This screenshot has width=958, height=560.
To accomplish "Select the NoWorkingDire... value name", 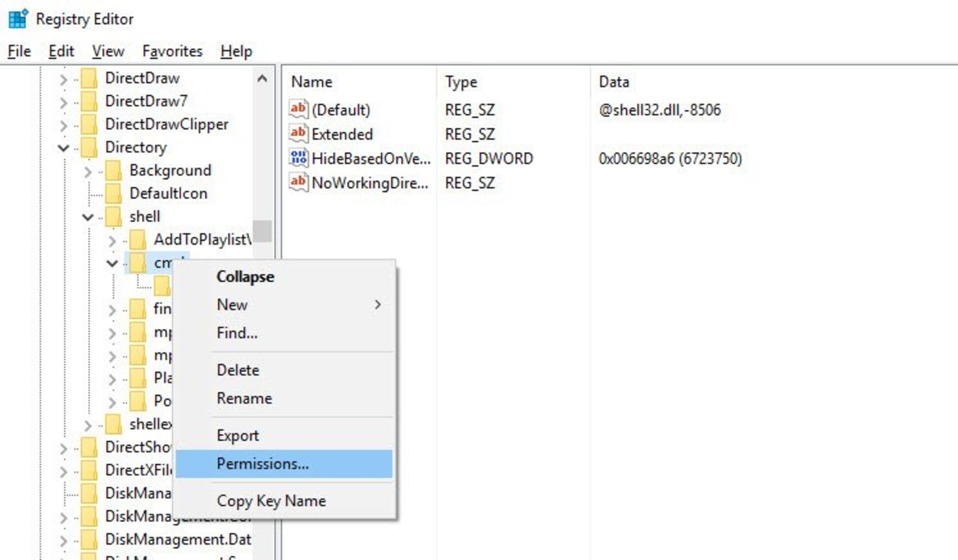I will tap(370, 183).
